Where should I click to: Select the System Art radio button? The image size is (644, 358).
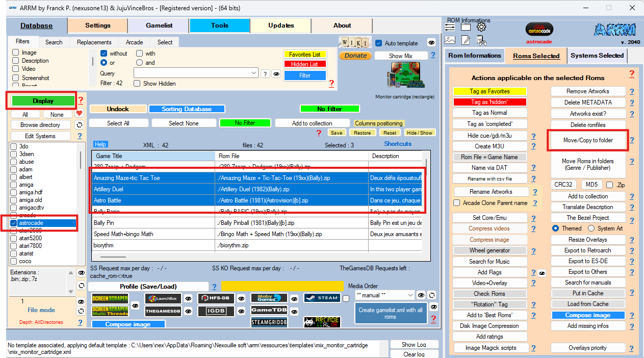(591, 228)
